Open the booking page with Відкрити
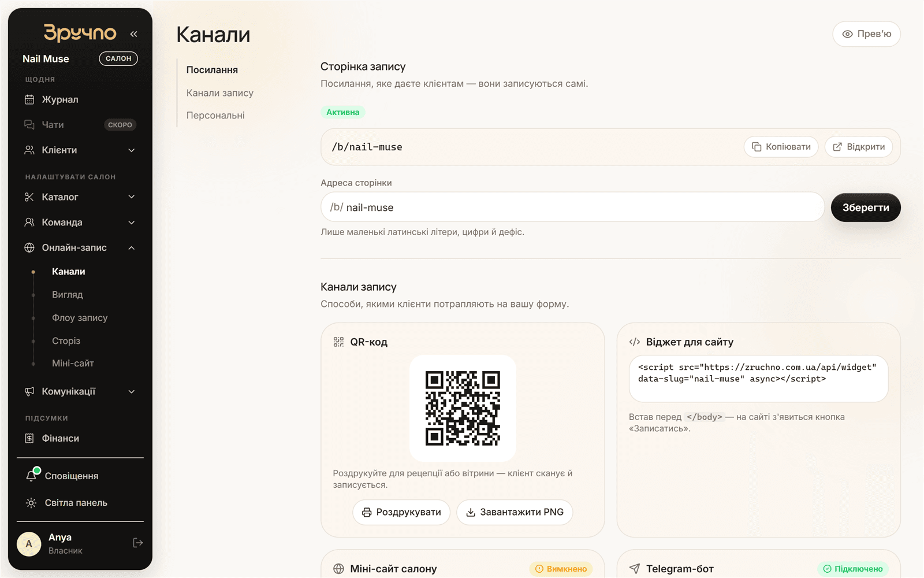The image size is (924, 578). [858, 147]
